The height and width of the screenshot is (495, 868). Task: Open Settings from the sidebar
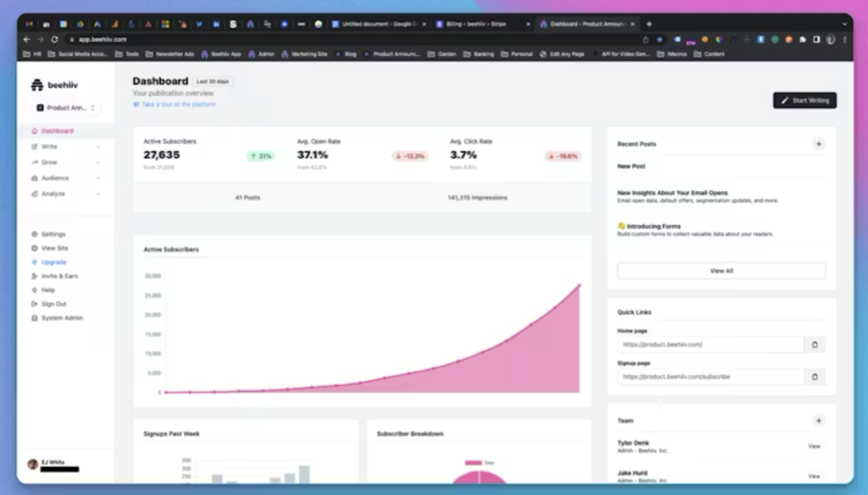(x=53, y=234)
